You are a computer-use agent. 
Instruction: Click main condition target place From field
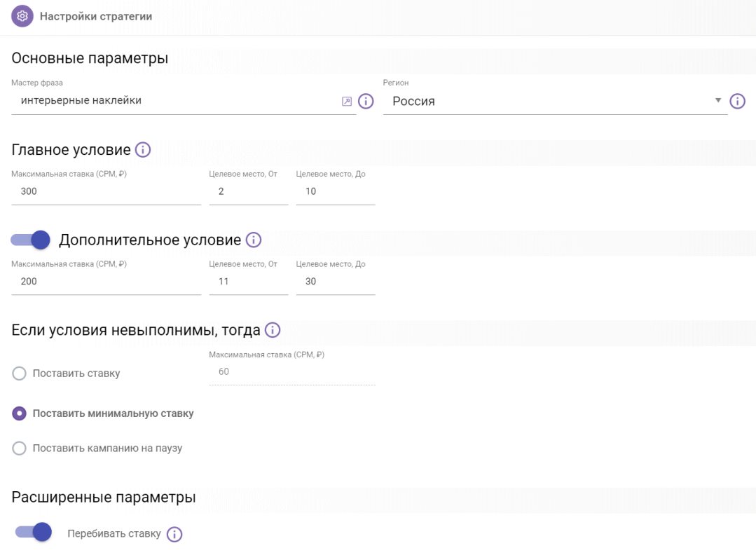click(x=248, y=191)
